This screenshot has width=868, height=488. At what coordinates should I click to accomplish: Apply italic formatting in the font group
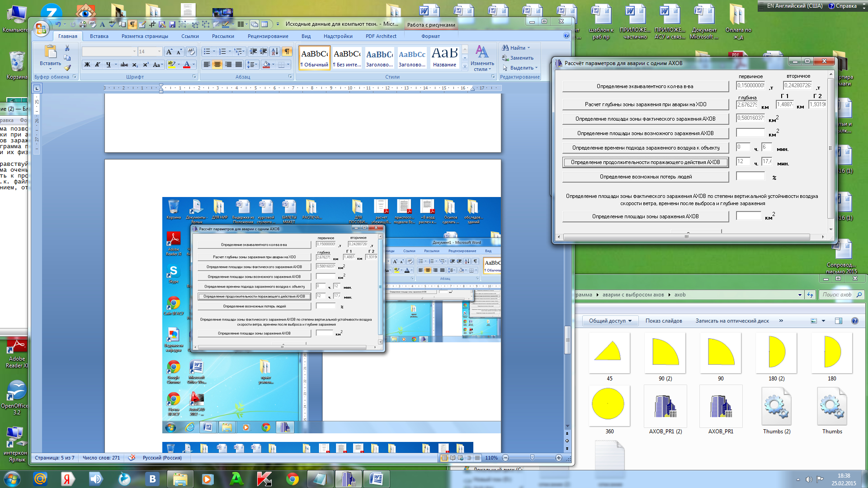pos(97,65)
